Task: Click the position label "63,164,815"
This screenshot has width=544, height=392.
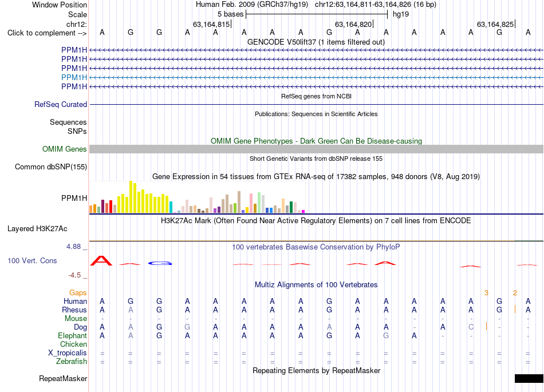Action: pyautogui.click(x=211, y=24)
